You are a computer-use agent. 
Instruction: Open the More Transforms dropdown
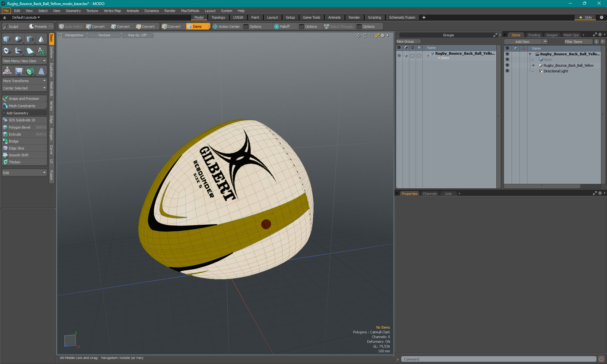pos(24,81)
